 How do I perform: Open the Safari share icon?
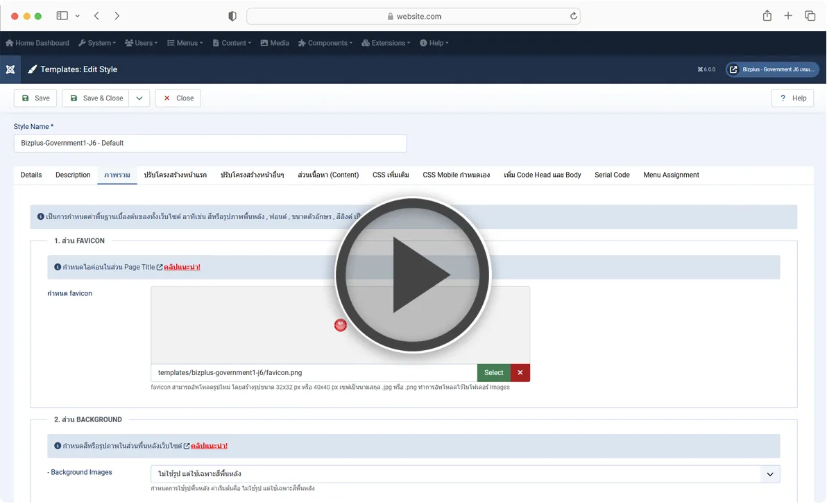[x=767, y=16]
